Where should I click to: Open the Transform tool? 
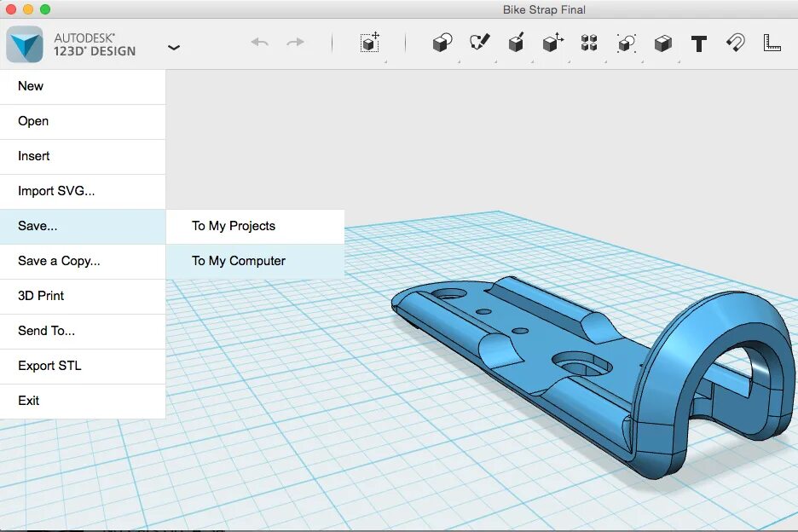[370, 43]
